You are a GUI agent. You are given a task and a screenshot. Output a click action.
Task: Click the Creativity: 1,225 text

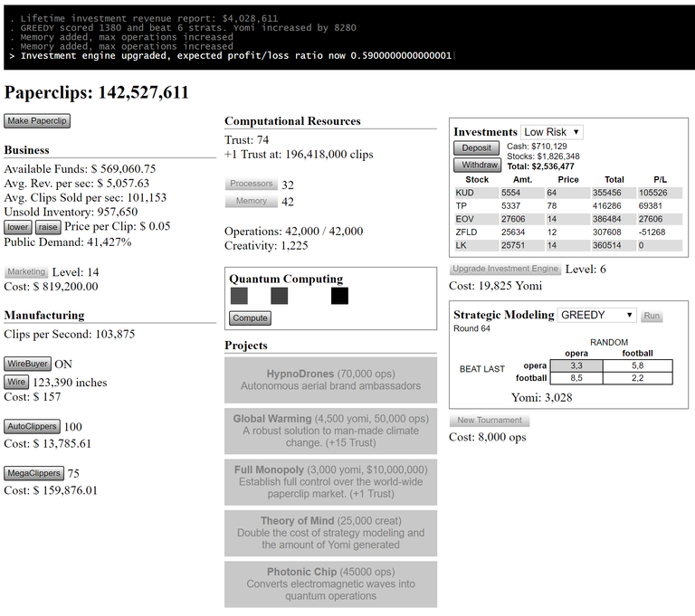[266, 245]
